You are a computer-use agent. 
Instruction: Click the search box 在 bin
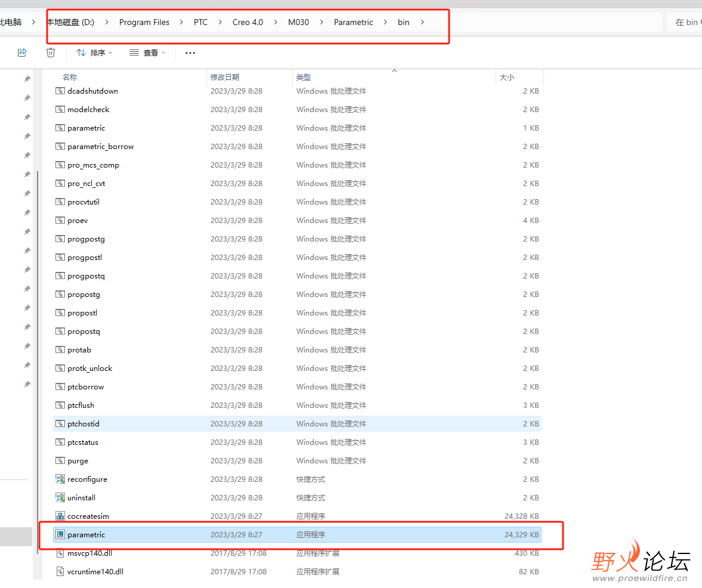pyautogui.click(x=685, y=23)
